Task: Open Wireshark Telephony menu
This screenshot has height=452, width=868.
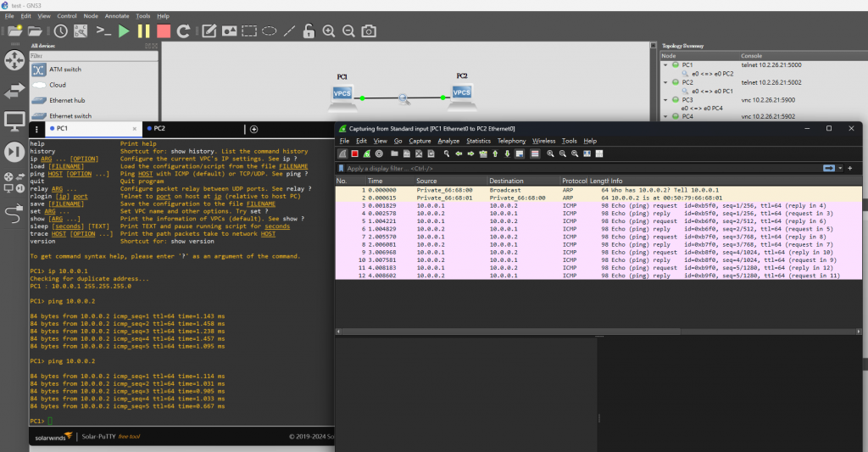Action: tap(511, 141)
